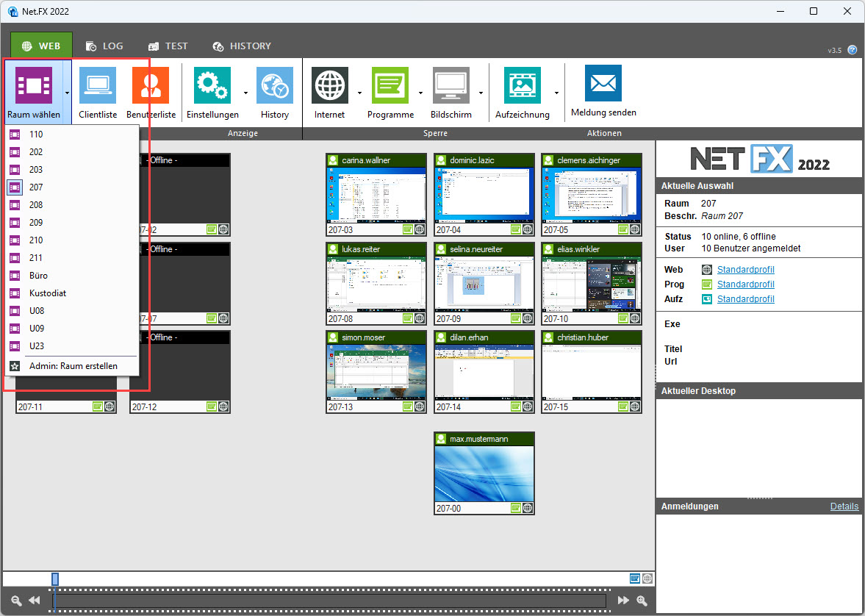This screenshot has height=616, width=865.
Task: Switch to the HISTORY tab
Action: [243, 46]
